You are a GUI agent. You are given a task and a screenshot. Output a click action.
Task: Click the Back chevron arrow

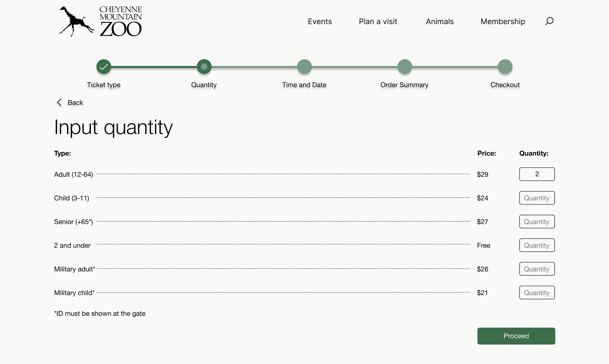[x=59, y=103]
